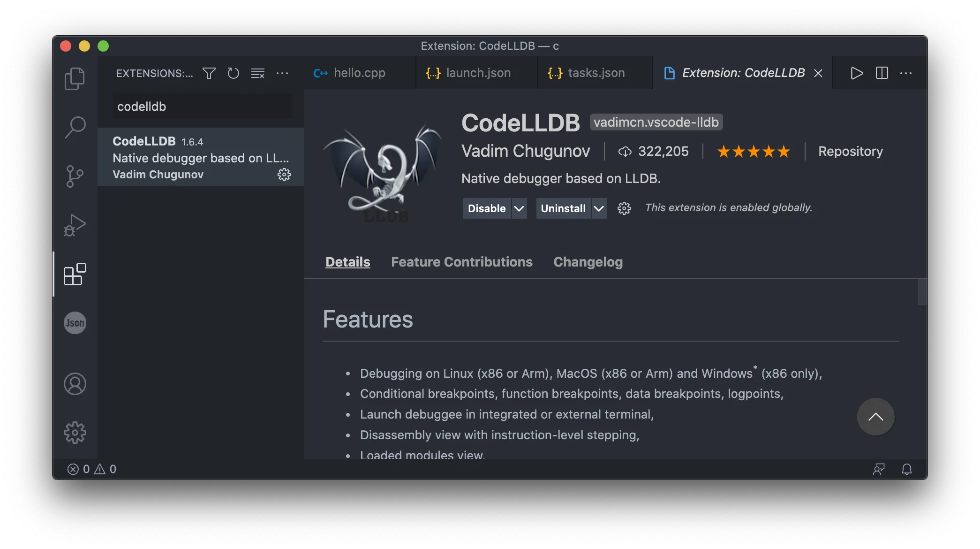This screenshot has height=549, width=980.
Task: Click the details pane scrollbar thumb
Action: pos(922,292)
